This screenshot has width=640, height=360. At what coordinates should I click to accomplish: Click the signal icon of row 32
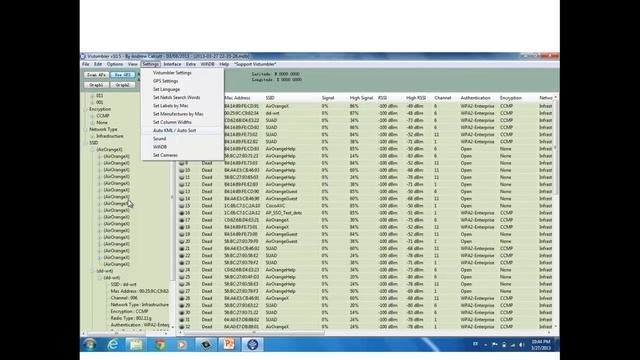[182, 327]
